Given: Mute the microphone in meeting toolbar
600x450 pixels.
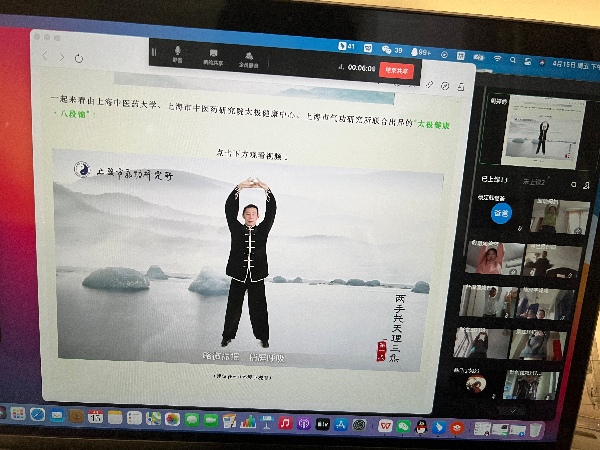Looking at the screenshot, I should pos(179,53).
